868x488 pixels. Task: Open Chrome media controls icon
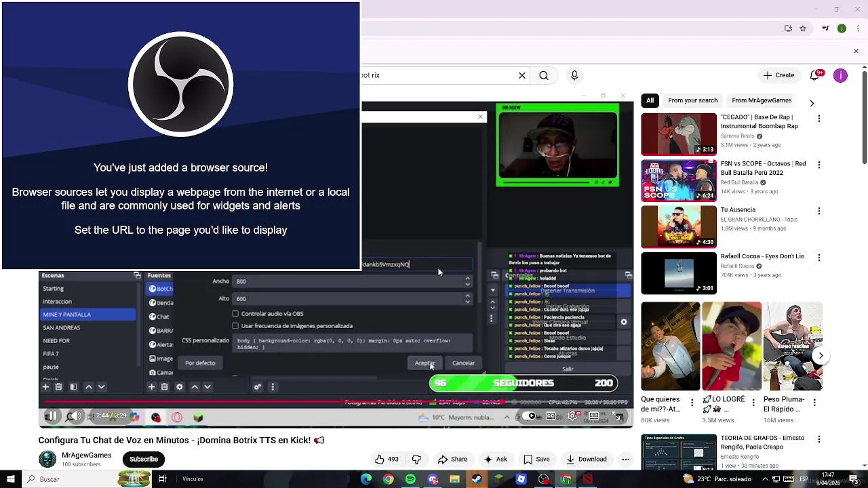coord(825,28)
